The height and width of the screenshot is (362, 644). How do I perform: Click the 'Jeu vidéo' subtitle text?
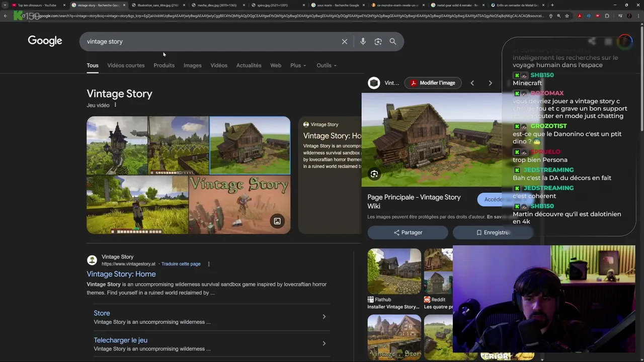click(x=98, y=106)
